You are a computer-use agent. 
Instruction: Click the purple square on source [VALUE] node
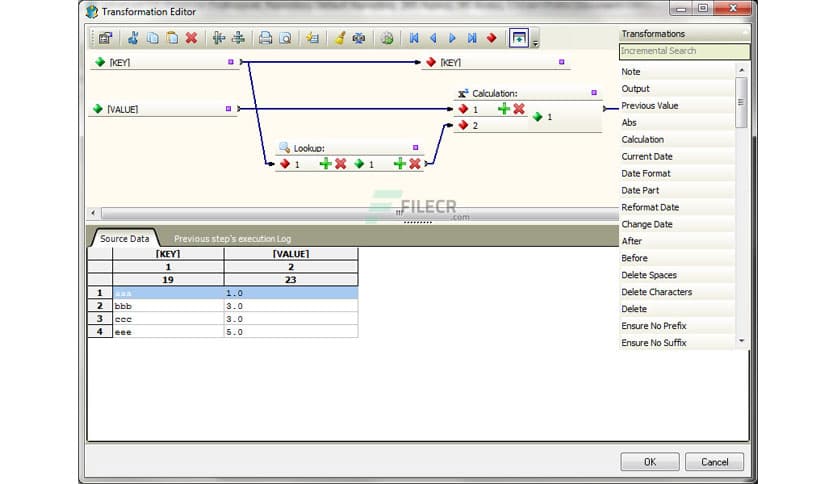pos(228,108)
